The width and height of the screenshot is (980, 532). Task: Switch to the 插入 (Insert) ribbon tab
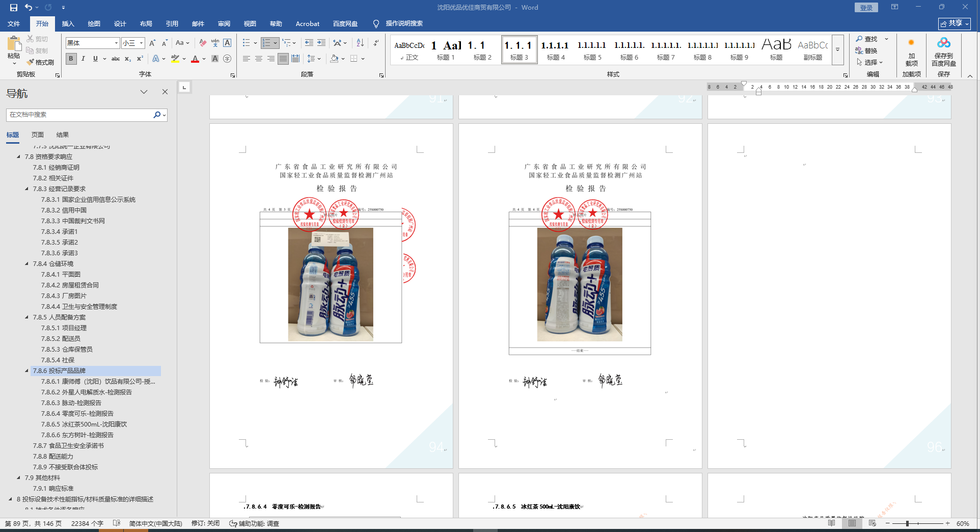(68, 24)
